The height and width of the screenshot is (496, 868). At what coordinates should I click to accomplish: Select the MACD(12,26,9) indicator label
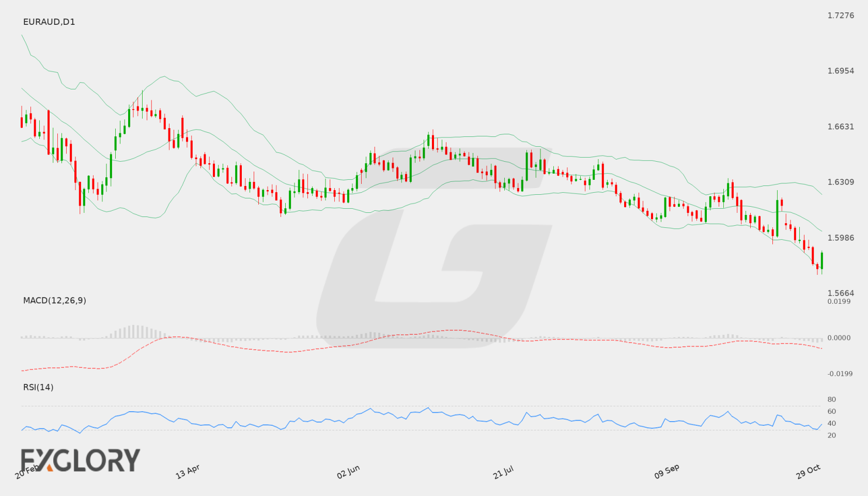[54, 300]
